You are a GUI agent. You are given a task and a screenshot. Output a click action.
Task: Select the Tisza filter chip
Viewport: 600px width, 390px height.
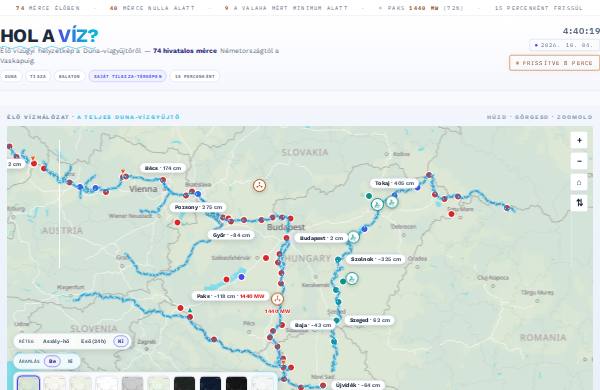click(x=38, y=76)
